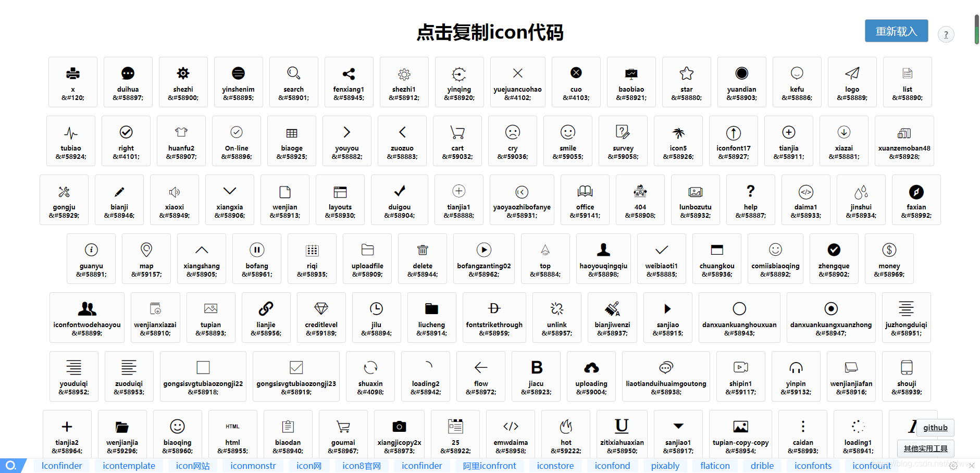The width and height of the screenshot is (980, 473).
Task: Select the cart shopping icon
Action: [457, 141]
